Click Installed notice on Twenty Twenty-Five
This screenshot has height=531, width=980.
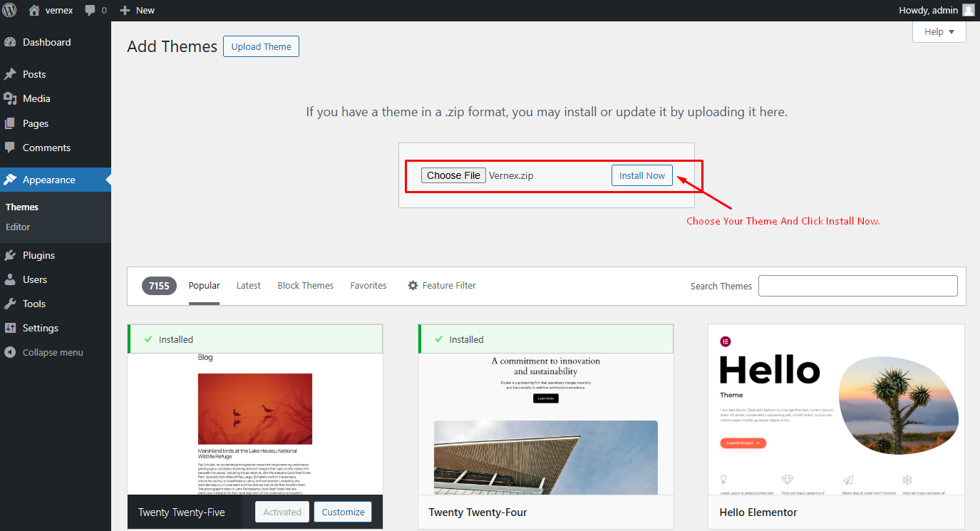coord(255,339)
